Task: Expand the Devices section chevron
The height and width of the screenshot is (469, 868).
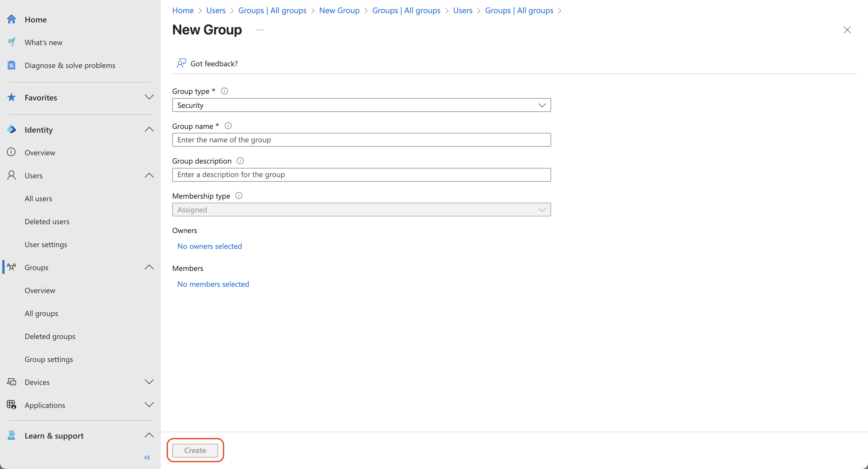Action: tap(149, 382)
